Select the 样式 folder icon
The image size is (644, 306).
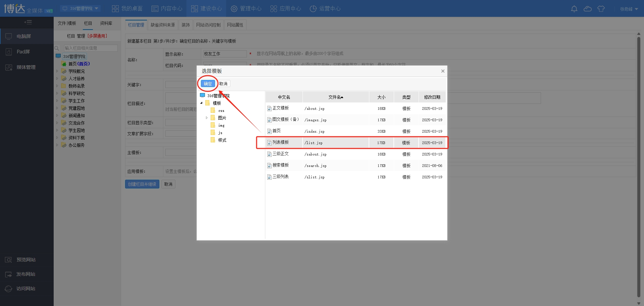click(213, 140)
